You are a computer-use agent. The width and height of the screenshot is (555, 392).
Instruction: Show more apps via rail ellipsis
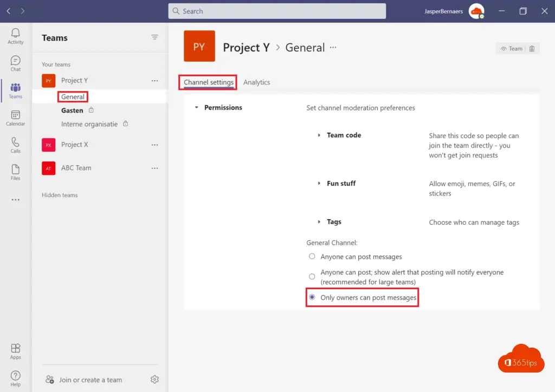coord(15,200)
